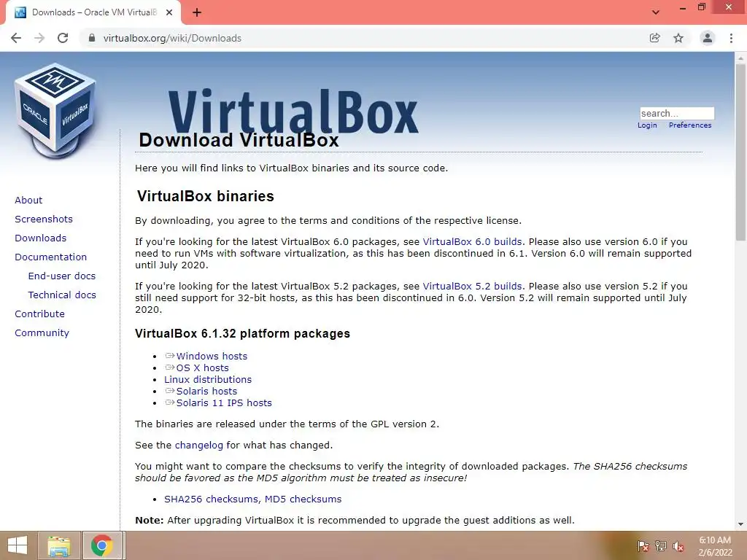Open the Windows Start button
This screenshot has height=560, width=747.
18,545
